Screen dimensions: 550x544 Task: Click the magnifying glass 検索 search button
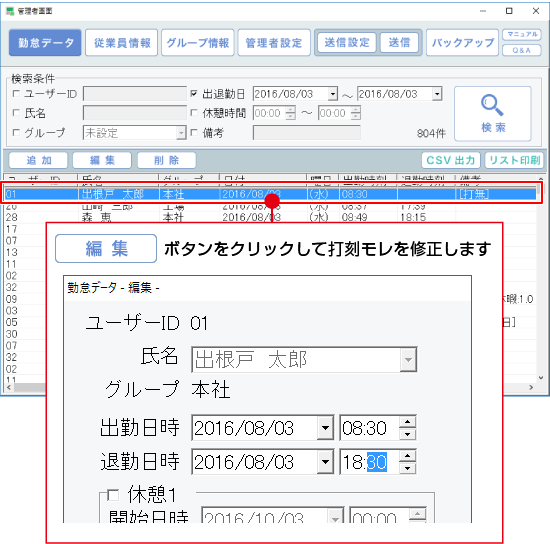(492, 114)
